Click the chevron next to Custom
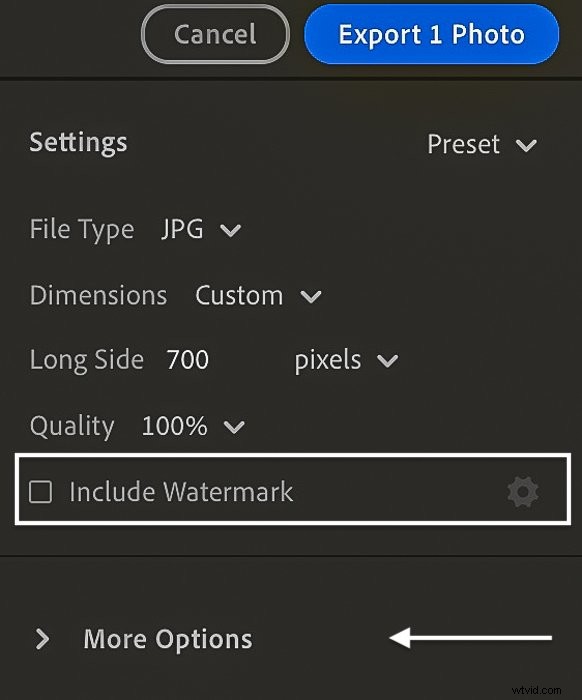The image size is (582, 700). coord(311,296)
